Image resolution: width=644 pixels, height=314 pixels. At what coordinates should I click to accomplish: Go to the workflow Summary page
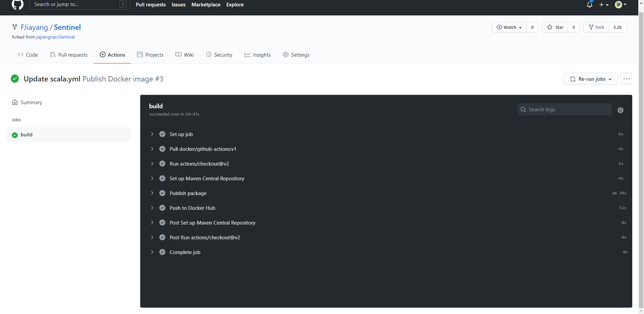point(31,102)
